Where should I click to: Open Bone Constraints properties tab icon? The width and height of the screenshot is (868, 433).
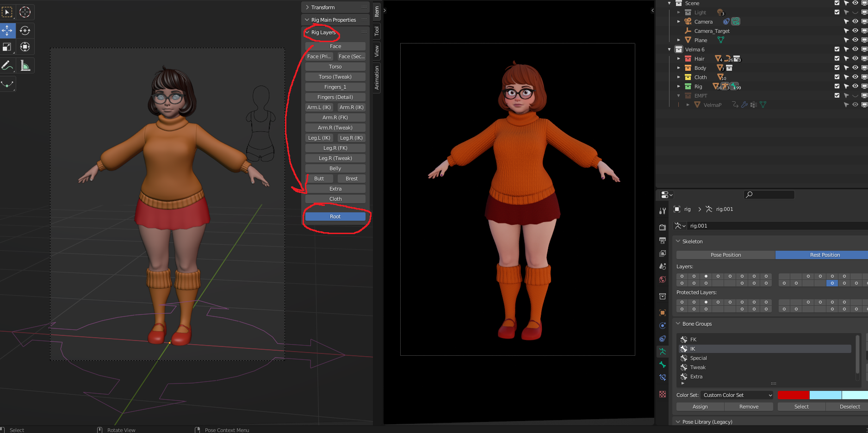(x=663, y=377)
